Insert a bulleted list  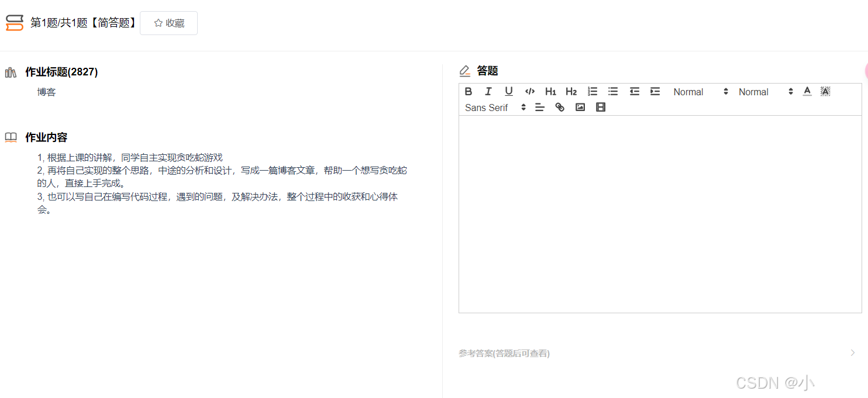pos(613,91)
